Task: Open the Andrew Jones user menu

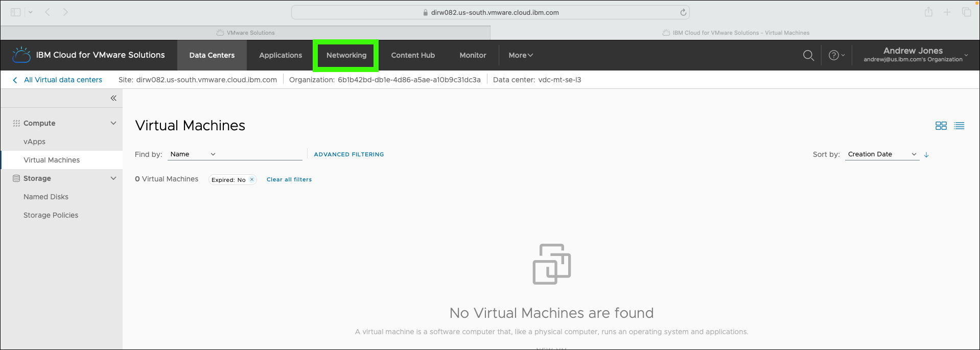Action: click(x=916, y=55)
